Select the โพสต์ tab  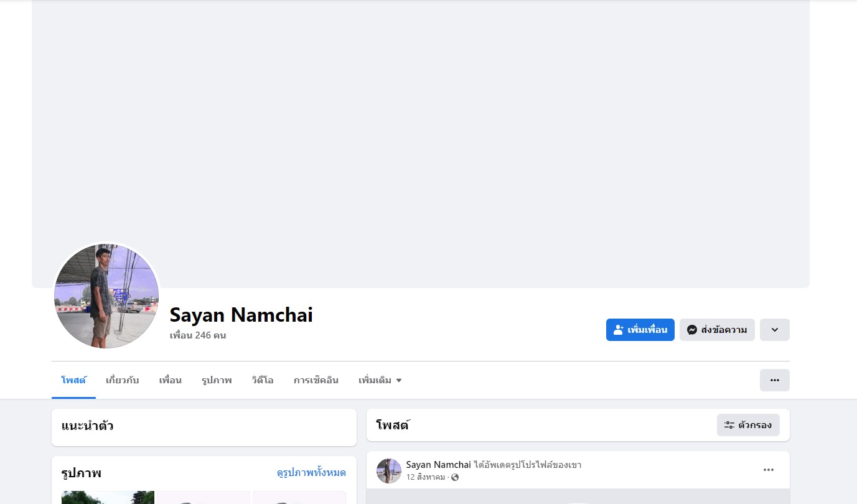pos(73,380)
